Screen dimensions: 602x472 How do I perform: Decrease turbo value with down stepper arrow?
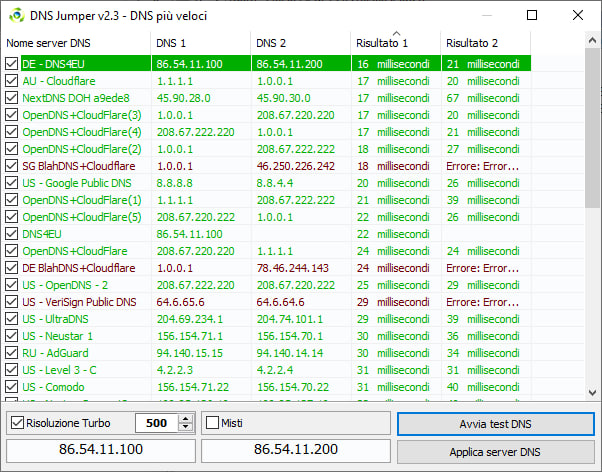click(x=186, y=427)
